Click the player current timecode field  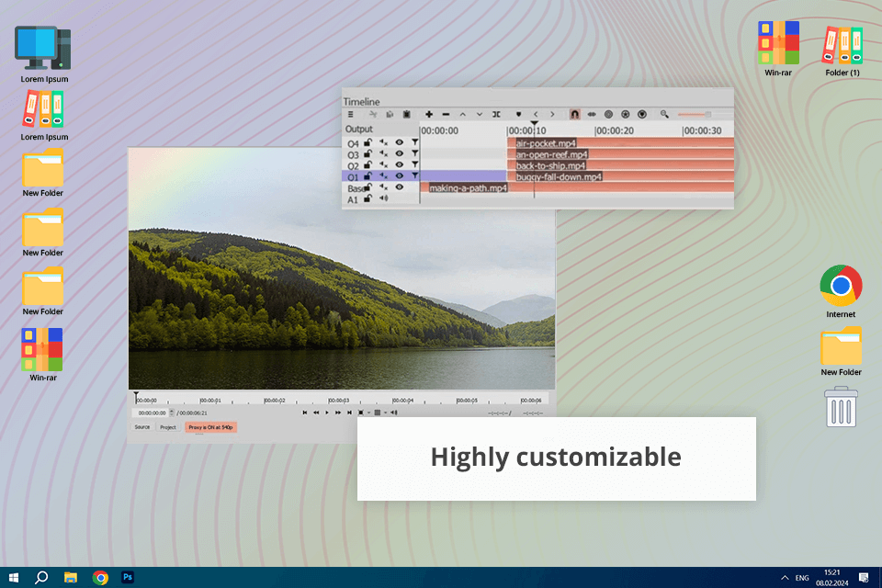[x=152, y=413]
